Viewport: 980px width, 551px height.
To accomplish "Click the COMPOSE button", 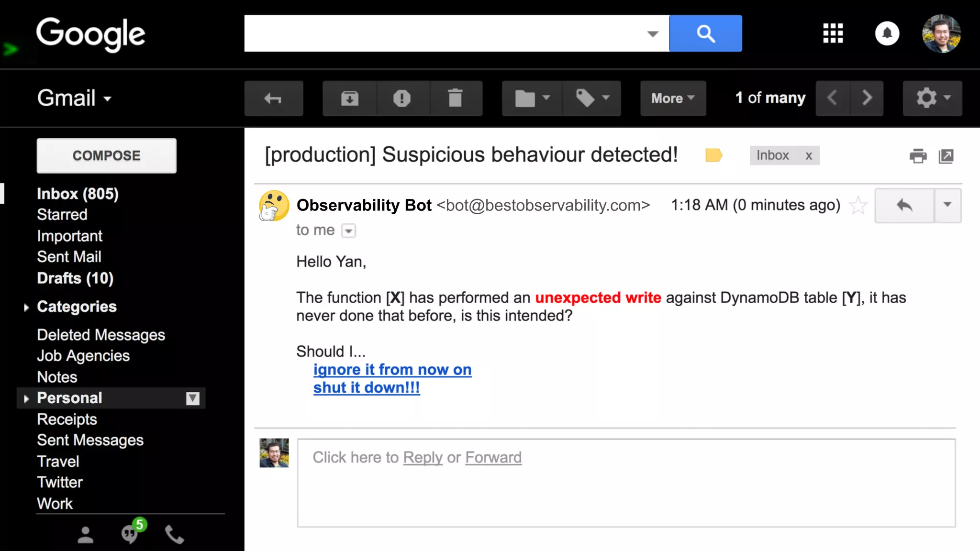I will click(107, 156).
